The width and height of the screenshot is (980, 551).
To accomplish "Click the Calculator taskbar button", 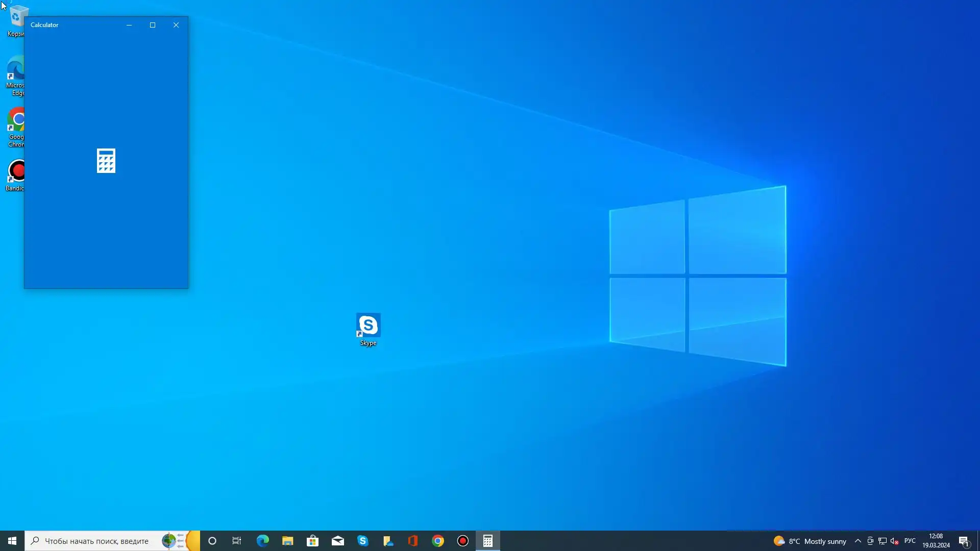I will (487, 541).
